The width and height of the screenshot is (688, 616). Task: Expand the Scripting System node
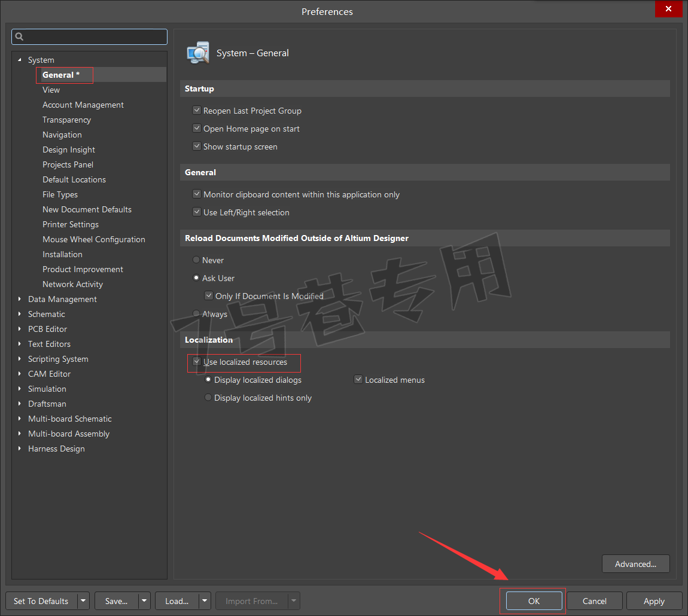click(19, 359)
